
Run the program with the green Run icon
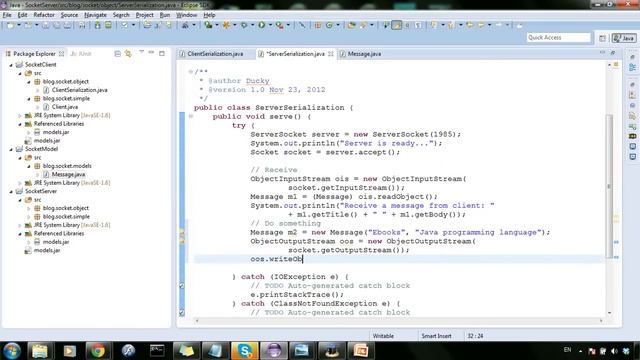tap(261, 25)
